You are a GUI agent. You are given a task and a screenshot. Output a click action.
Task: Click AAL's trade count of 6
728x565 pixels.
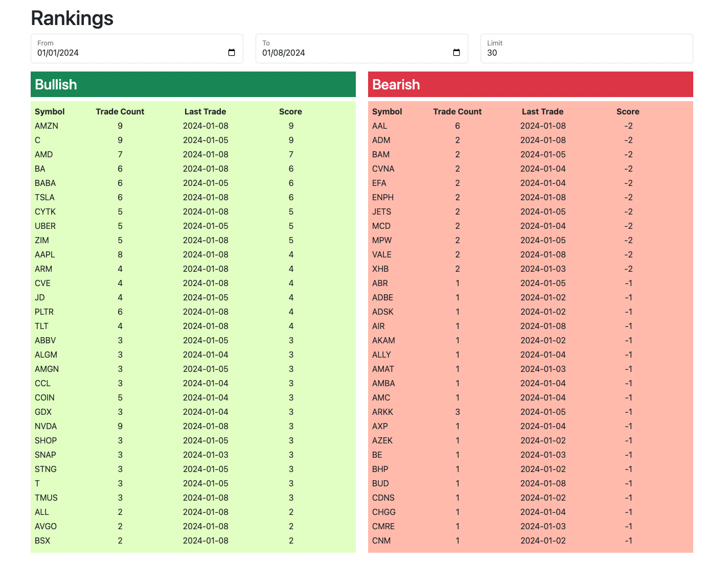pyautogui.click(x=458, y=126)
